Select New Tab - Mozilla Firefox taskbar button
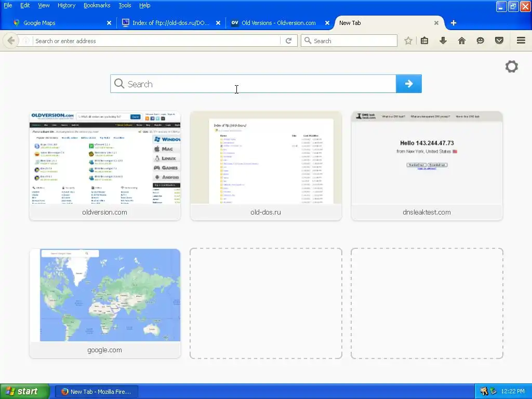 point(96,392)
